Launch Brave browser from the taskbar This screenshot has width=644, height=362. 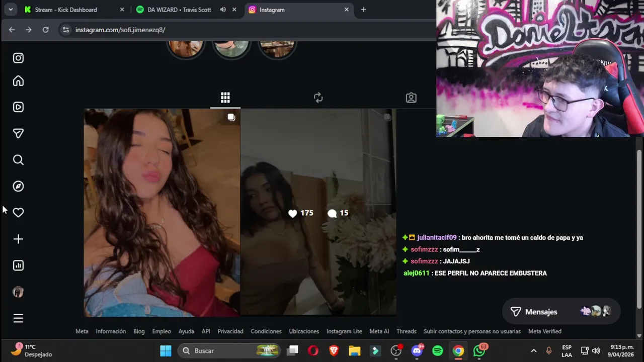(334, 350)
